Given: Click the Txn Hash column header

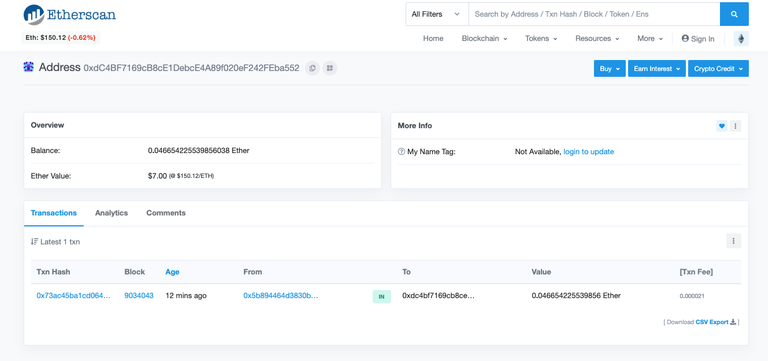Looking at the screenshot, I should click(x=53, y=272).
